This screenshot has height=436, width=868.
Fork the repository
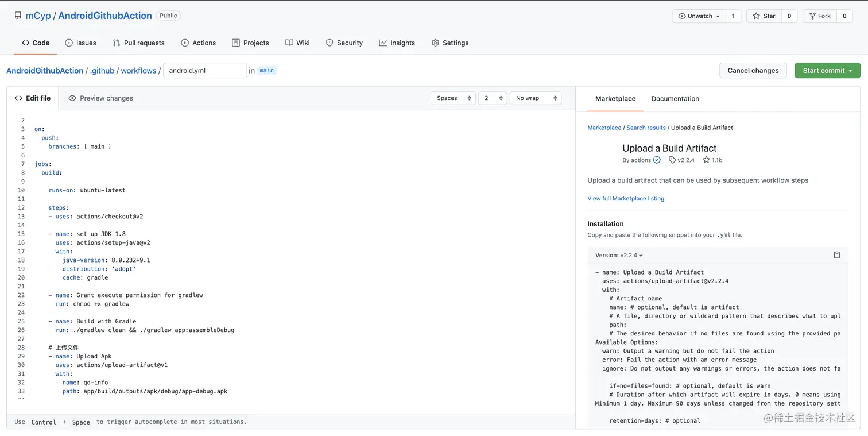tap(820, 16)
